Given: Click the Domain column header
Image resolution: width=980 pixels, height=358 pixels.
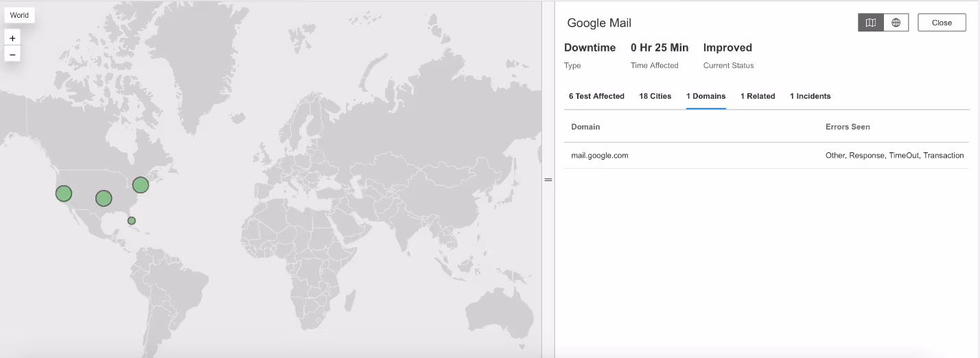Looking at the screenshot, I should tap(585, 127).
